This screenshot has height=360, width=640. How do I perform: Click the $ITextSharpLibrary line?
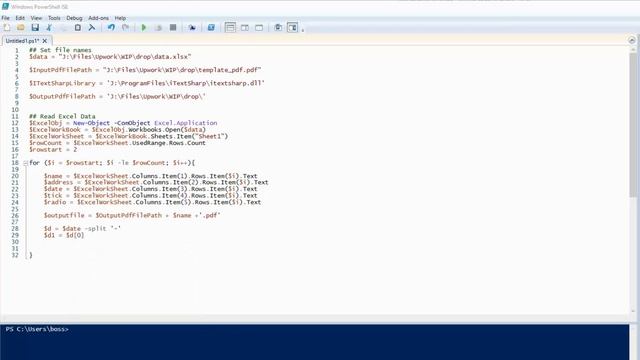click(x=147, y=83)
